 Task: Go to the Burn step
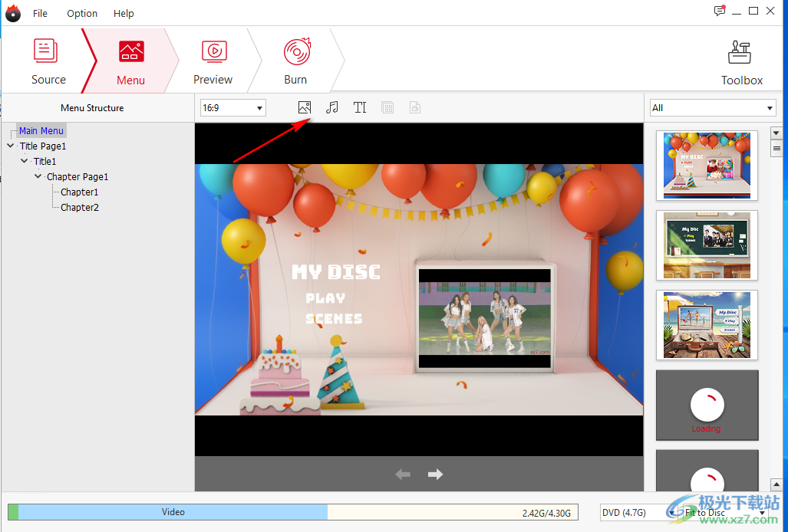[296, 61]
